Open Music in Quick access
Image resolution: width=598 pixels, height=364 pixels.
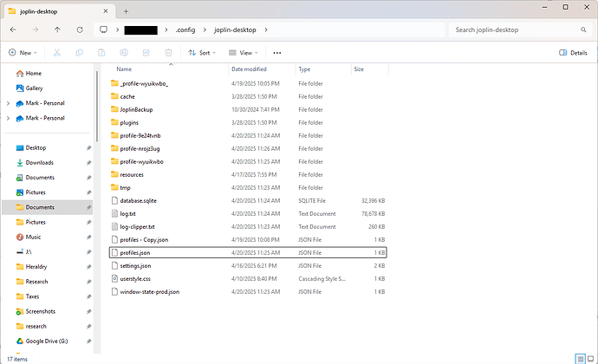coord(33,237)
